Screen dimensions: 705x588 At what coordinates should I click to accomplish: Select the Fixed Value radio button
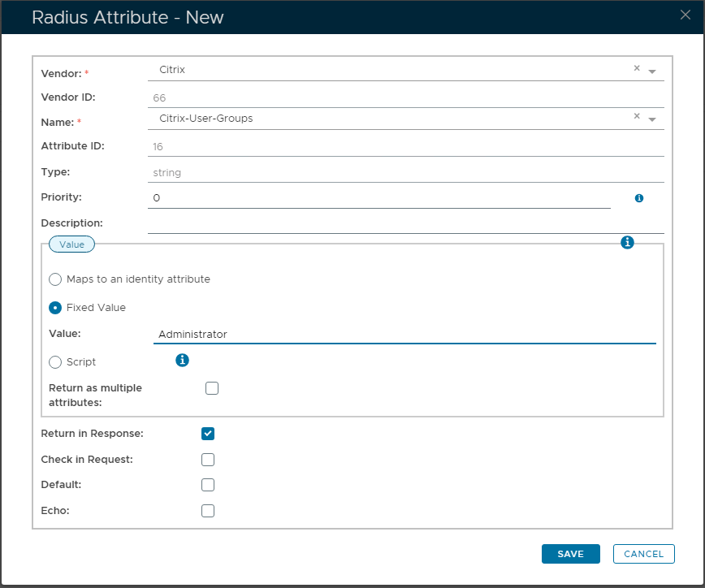(x=55, y=308)
